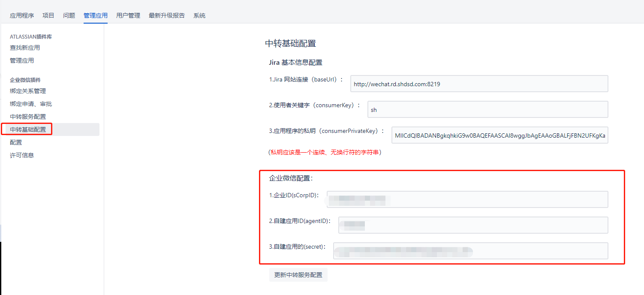Image resolution: width=644 pixels, height=295 pixels.
Task: Click the consumerPrivateKey input field
Action: pos(500,135)
